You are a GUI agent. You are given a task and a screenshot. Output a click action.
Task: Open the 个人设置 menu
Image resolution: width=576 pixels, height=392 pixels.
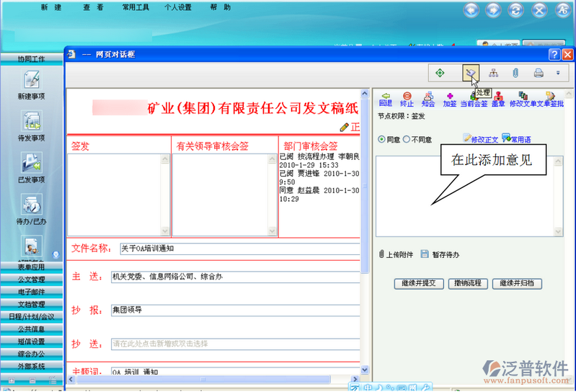177,8
